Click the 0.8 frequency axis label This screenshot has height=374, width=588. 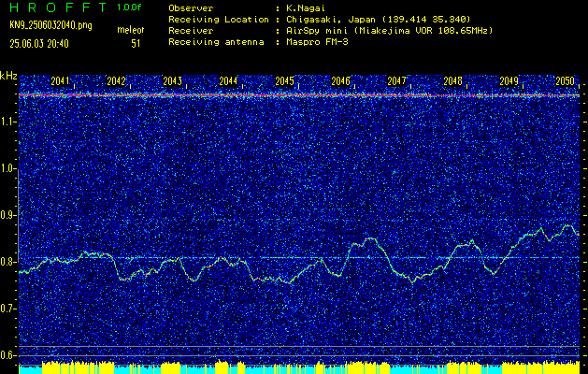click(x=8, y=262)
